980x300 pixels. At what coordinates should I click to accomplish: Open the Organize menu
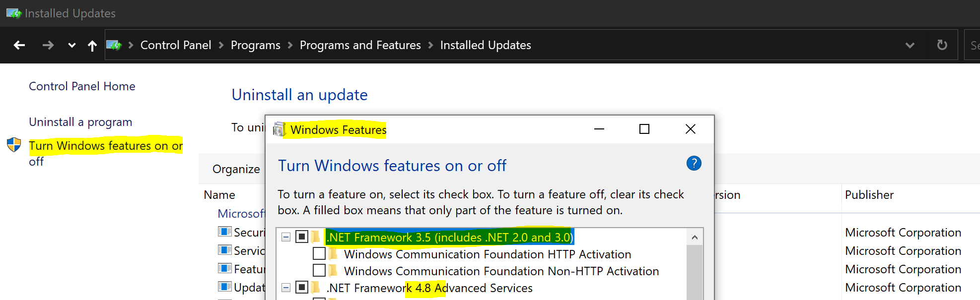236,169
